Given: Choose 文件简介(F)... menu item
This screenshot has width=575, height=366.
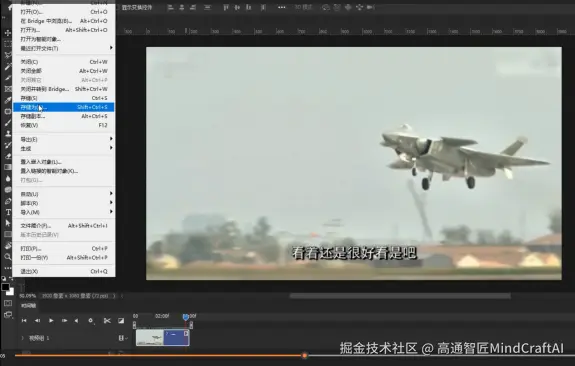Looking at the screenshot, I should pyautogui.click(x=64, y=226).
